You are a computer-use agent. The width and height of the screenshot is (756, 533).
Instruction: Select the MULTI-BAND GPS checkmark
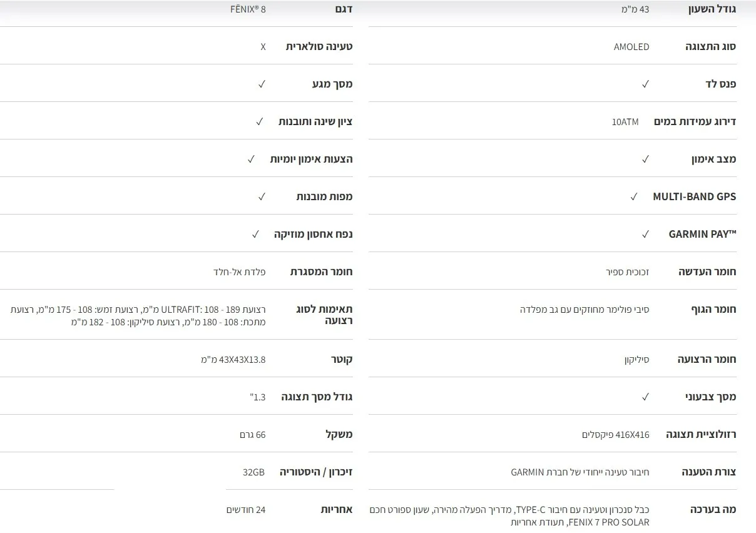click(633, 196)
